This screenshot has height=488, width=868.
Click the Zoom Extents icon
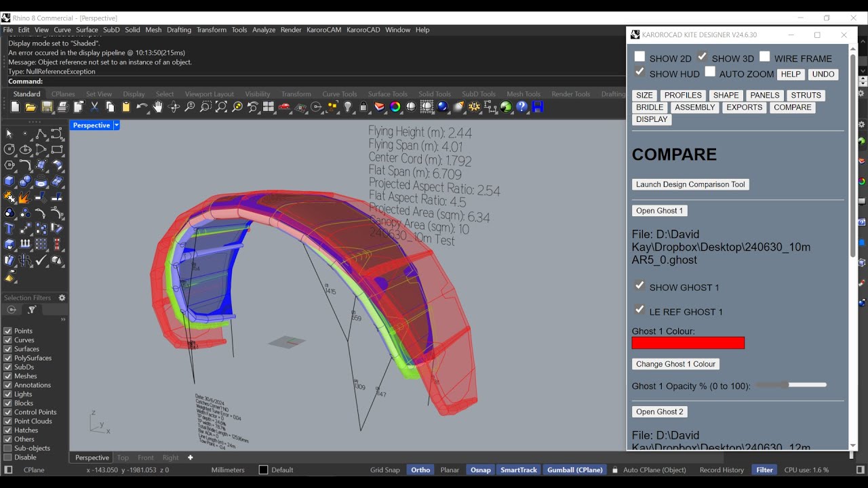click(x=221, y=107)
